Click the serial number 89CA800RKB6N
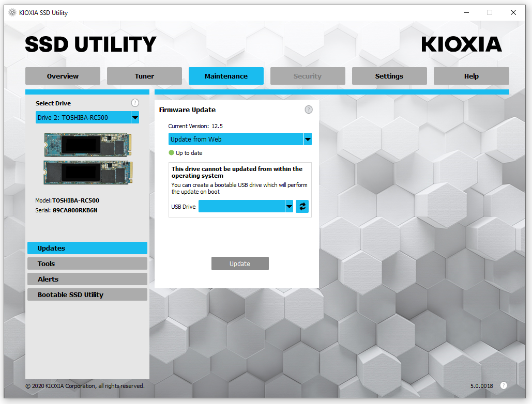Screen dimensions: 532x404 (75, 210)
